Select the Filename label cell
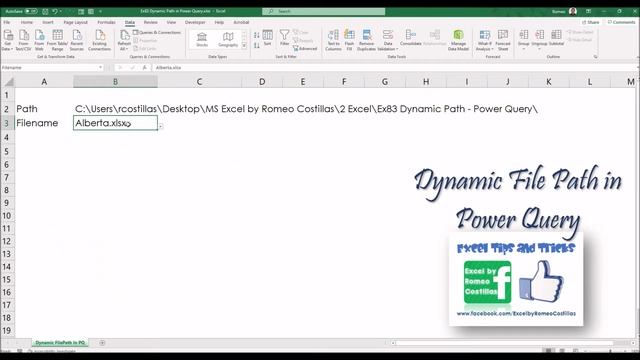Screen dimensions: 640x360 pos(44,123)
